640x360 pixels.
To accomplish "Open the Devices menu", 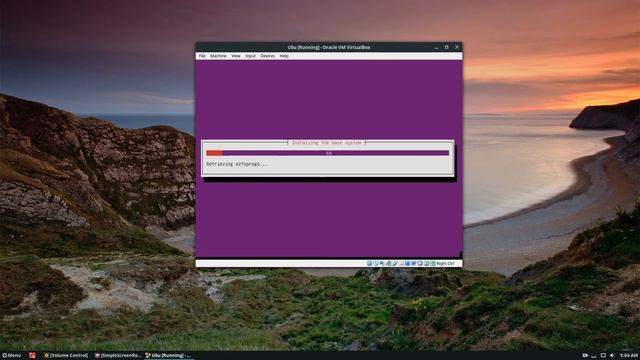I will click(x=268, y=56).
